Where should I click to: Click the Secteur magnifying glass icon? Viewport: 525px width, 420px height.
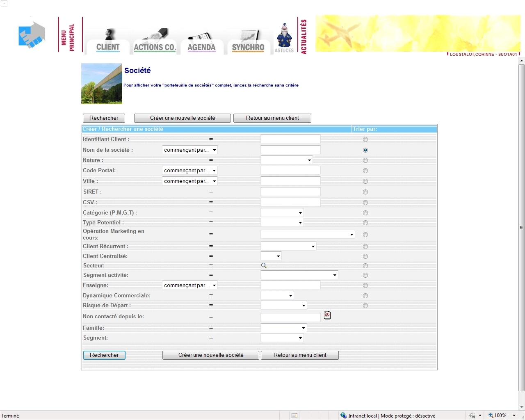tap(264, 266)
